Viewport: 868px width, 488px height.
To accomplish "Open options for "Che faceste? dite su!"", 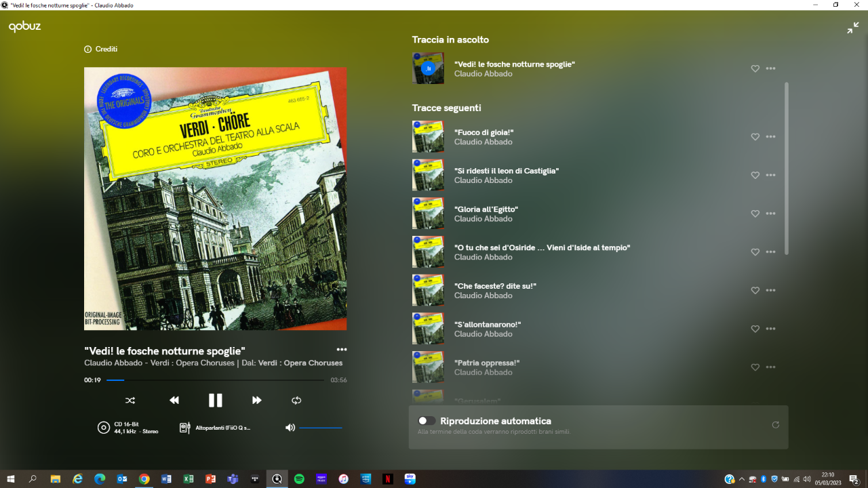I will click(x=770, y=290).
